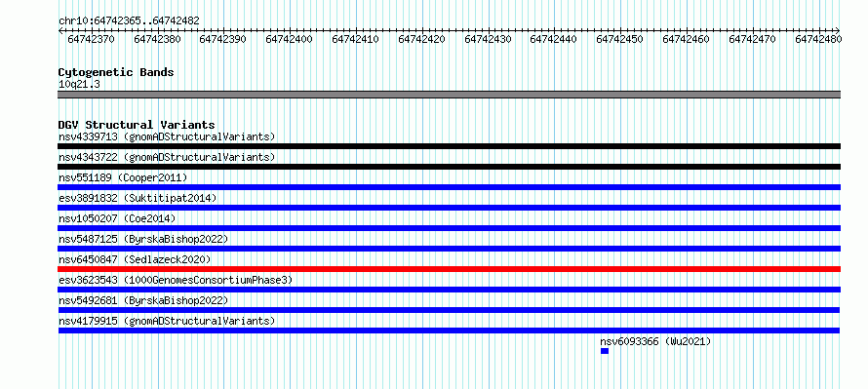Click the blue bar under esv3891832
Screen dimensions: 868x389
(x=449, y=208)
